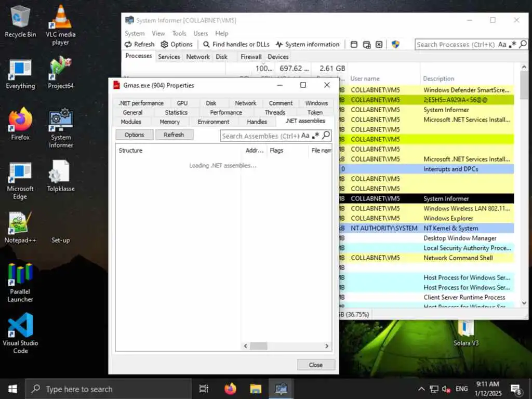Open Project64 desktop shortcut

[x=60, y=73]
